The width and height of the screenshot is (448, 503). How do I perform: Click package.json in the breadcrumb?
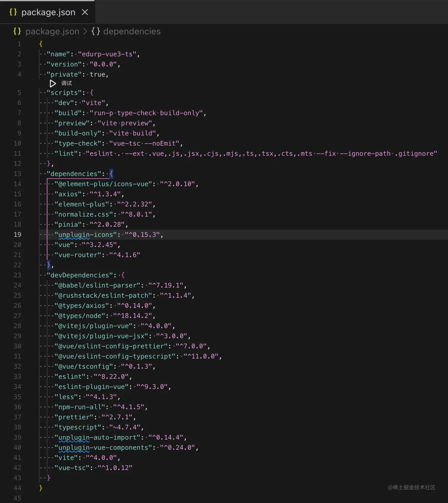click(52, 31)
